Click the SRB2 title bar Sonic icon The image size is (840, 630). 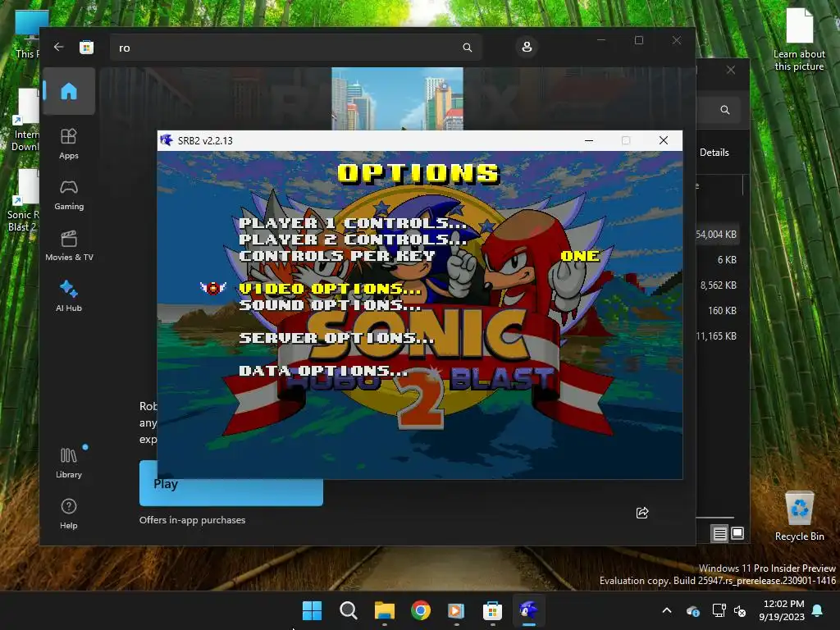pyautogui.click(x=167, y=140)
